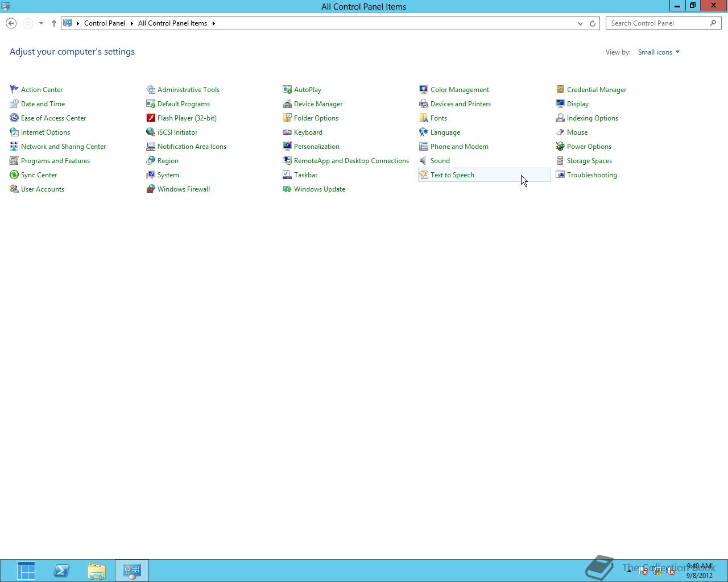Click the Troubleshooting icon

tap(560, 174)
